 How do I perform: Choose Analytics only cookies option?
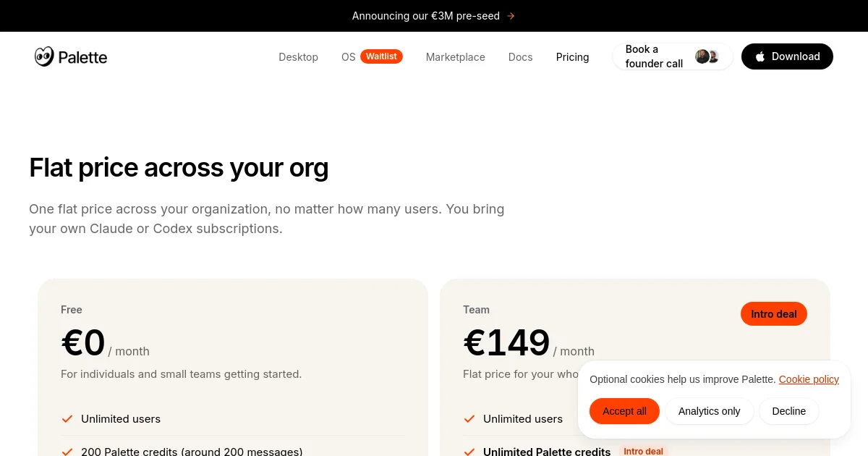710,411
